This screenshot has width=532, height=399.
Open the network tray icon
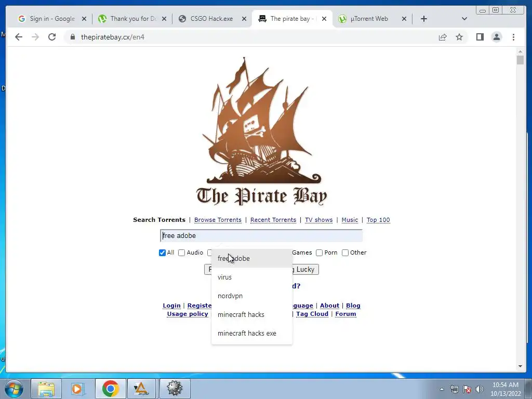[x=454, y=389]
